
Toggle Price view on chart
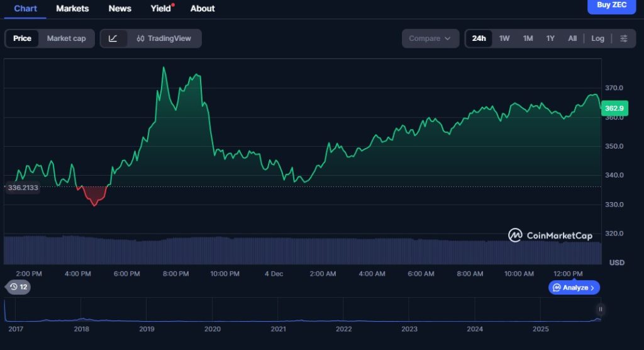coord(22,38)
